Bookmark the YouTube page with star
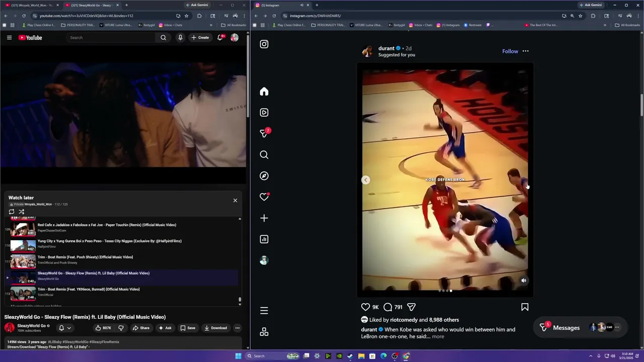Screen dimensions: 644x362 click(x=187, y=16)
